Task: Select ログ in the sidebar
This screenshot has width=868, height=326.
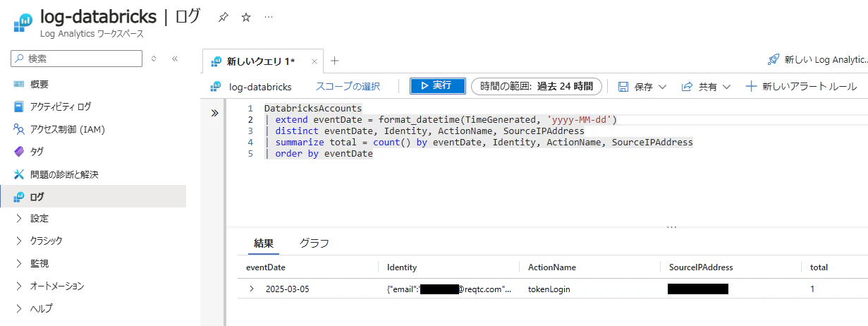Action: coord(93,196)
